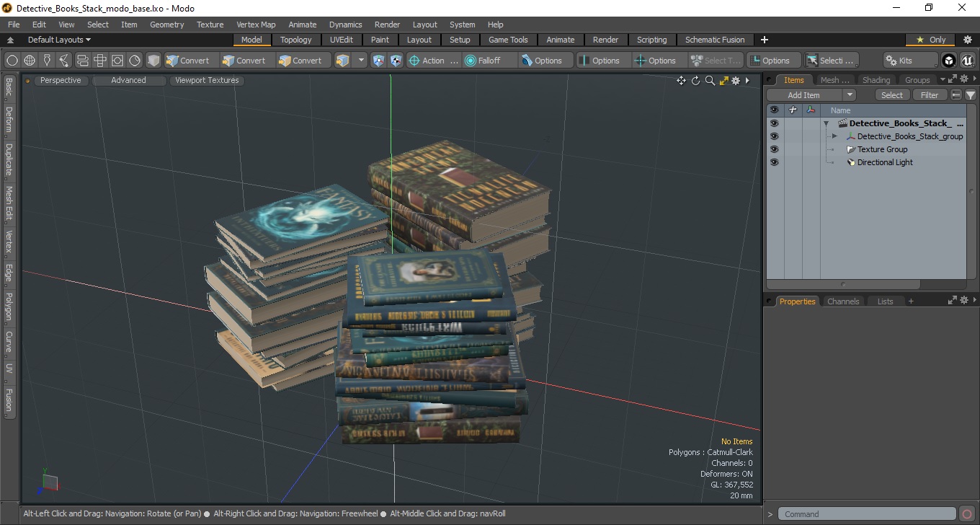Select the circle primitive tool icon
Image resolution: width=980 pixels, height=525 pixels.
(12, 61)
